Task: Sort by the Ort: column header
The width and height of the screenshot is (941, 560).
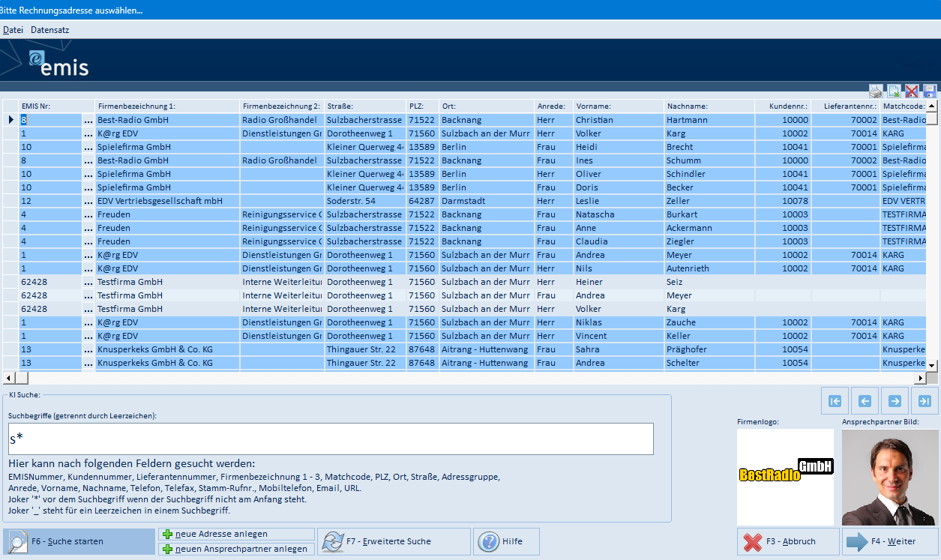Action: (x=487, y=106)
